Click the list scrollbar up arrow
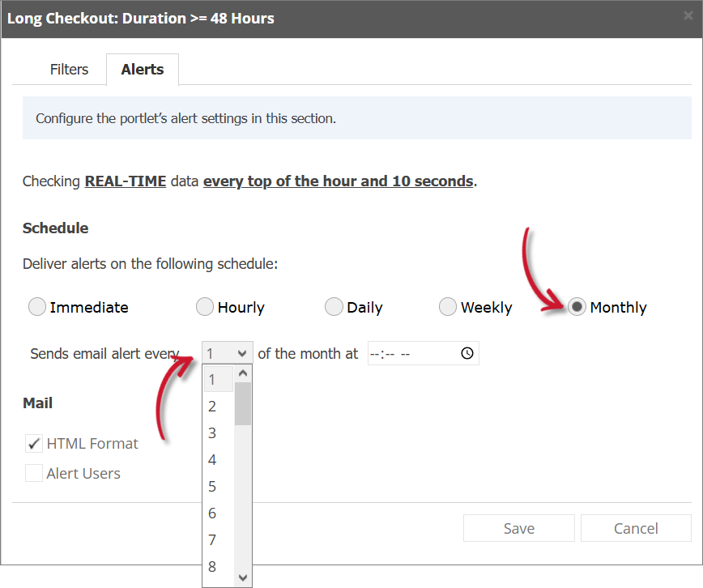Screen dimensions: 703x588 click(243, 373)
